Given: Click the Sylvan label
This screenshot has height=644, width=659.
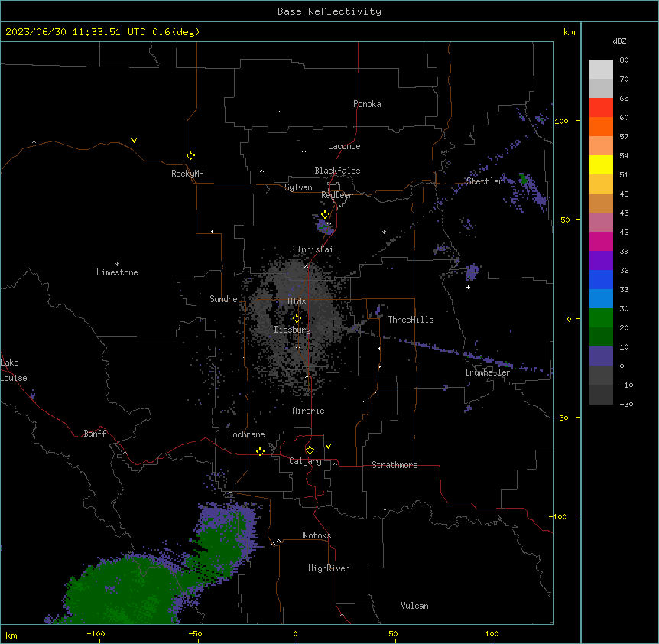Looking at the screenshot, I should [x=298, y=187].
